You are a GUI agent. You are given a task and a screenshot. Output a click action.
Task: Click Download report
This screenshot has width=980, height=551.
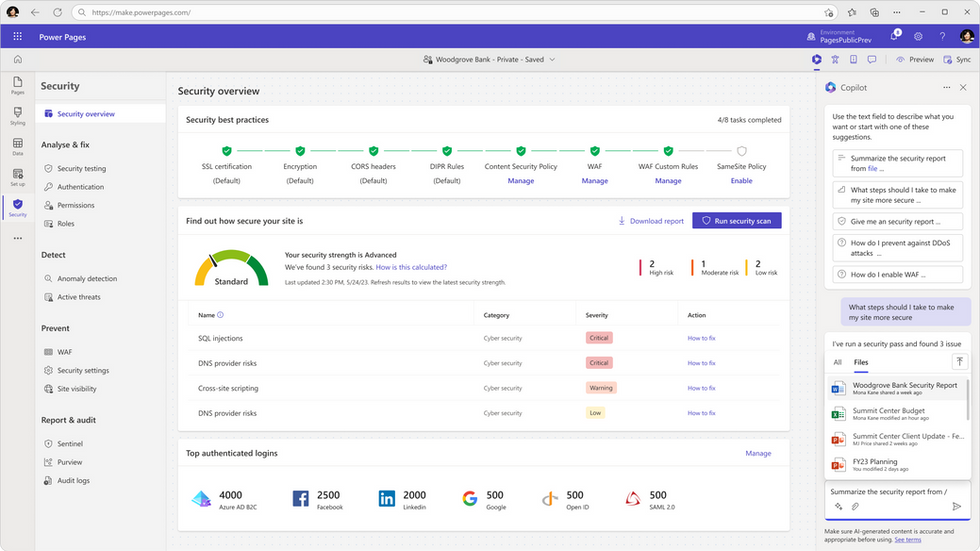[651, 221]
